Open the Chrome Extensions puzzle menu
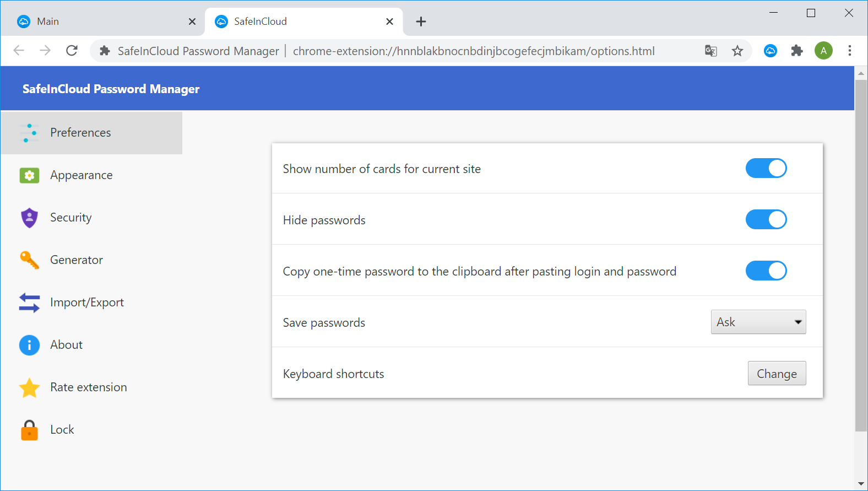The width and height of the screenshot is (868, 491). pos(797,51)
